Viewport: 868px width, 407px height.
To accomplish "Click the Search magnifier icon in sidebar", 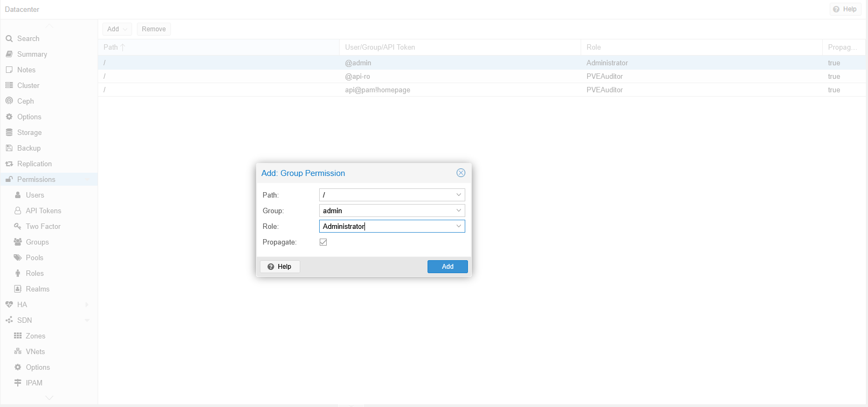I will [9, 39].
